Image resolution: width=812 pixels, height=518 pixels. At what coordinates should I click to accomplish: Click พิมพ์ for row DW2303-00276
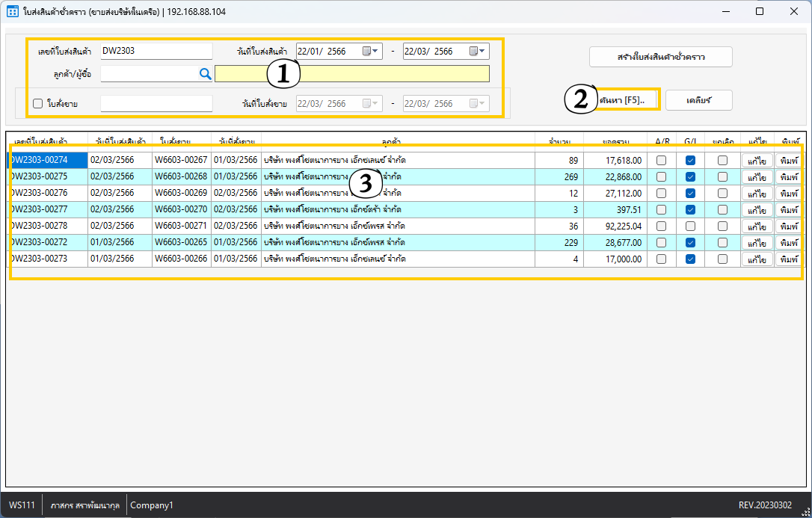(x=788, y=194)
